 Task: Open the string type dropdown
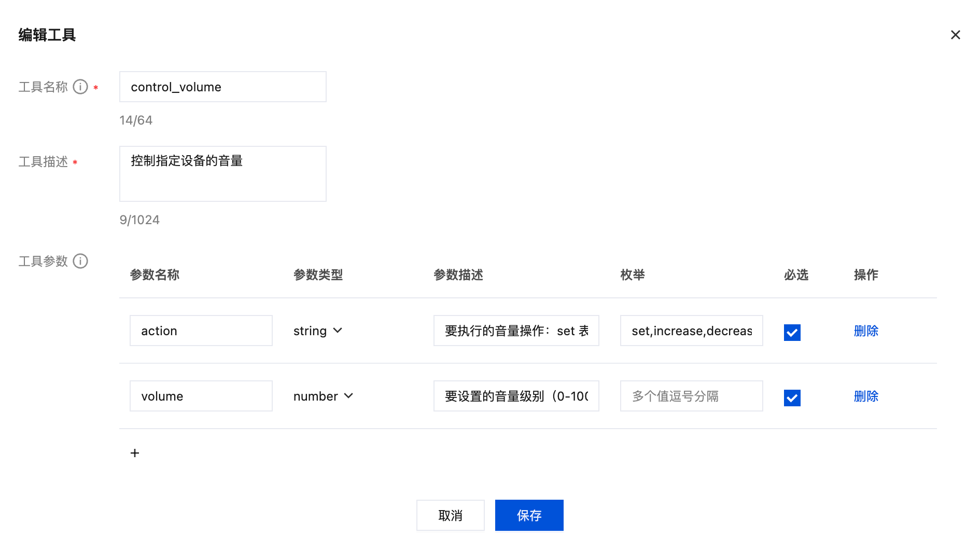[317, 331]
